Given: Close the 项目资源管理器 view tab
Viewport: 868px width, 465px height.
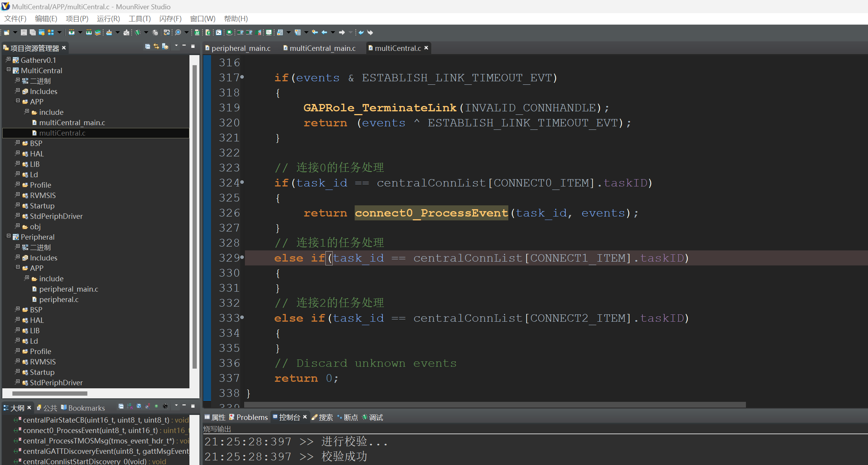Looking at the screenshot, I should 64,48.
